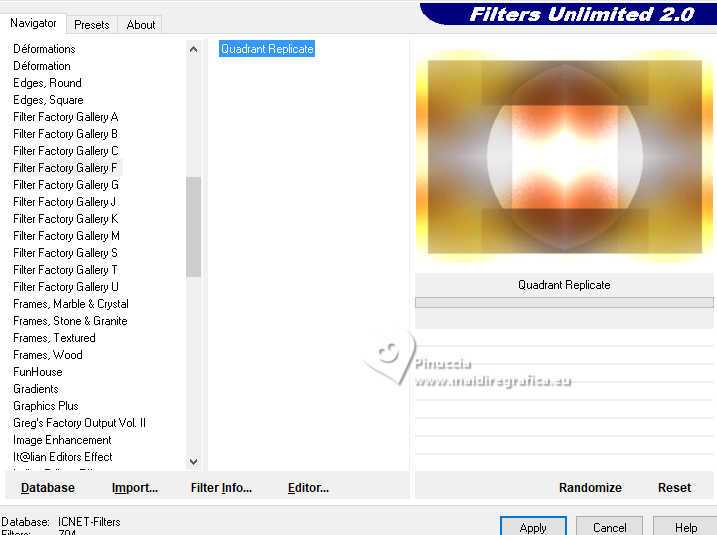Viewport: 717px width, 535px height.
Task: Select Edges, Round category
Action: coord(47,83)
